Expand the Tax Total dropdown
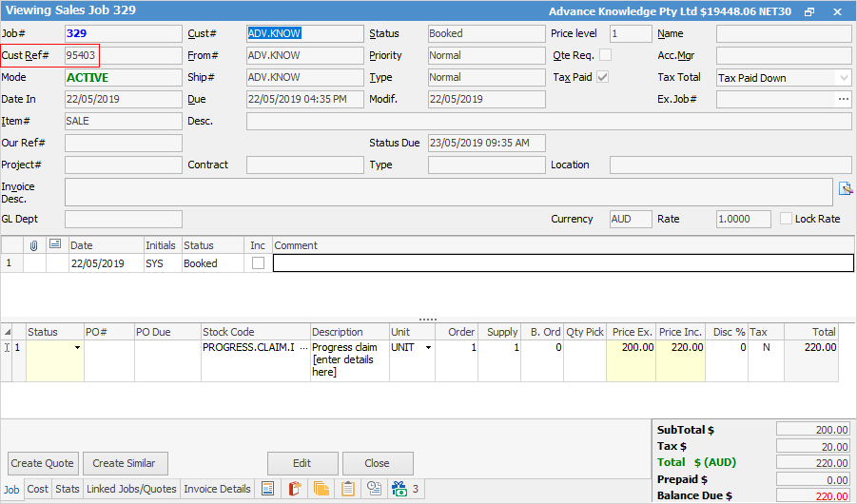 click(x=843, y=78)
